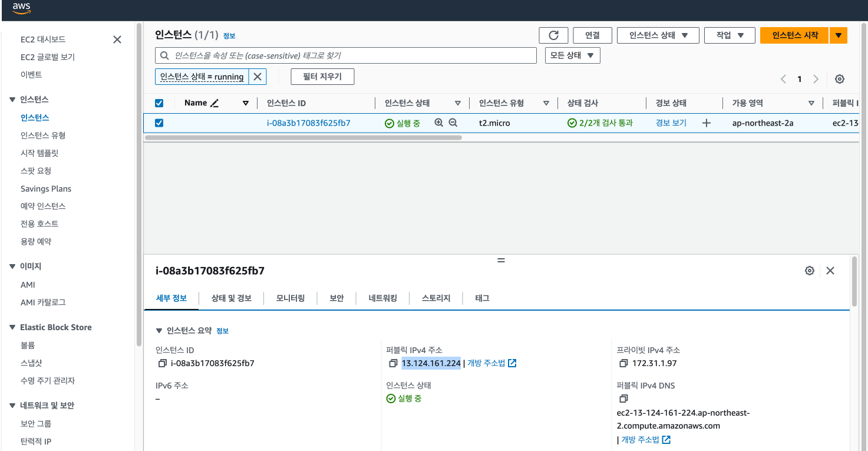The image size is (868, 451).
Task: Switch to the 태그 tab
Action: (482, 298)
